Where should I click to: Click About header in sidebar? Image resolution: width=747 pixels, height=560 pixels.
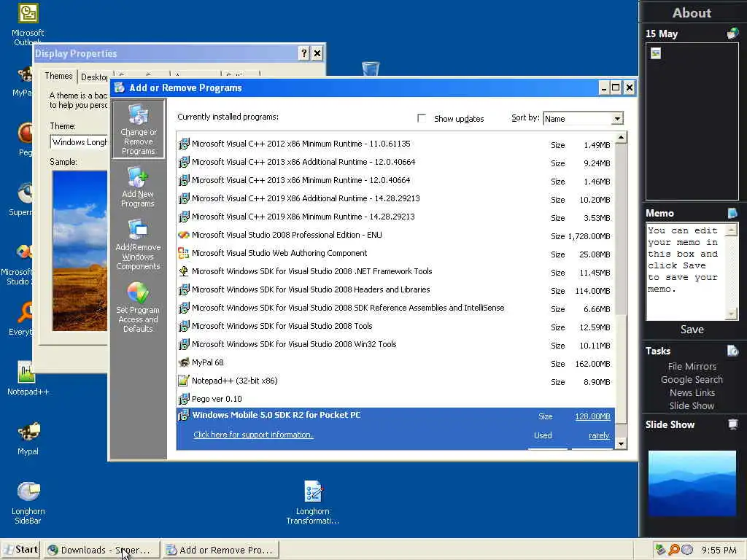[x=692, y=13]
